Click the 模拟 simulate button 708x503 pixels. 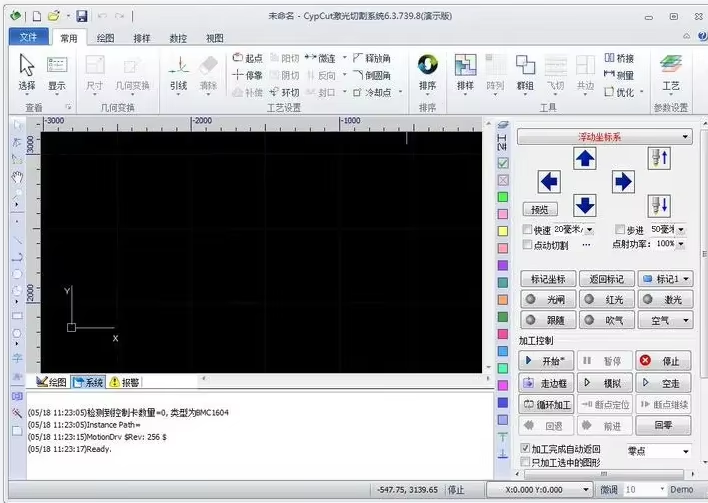click(605, 383)
